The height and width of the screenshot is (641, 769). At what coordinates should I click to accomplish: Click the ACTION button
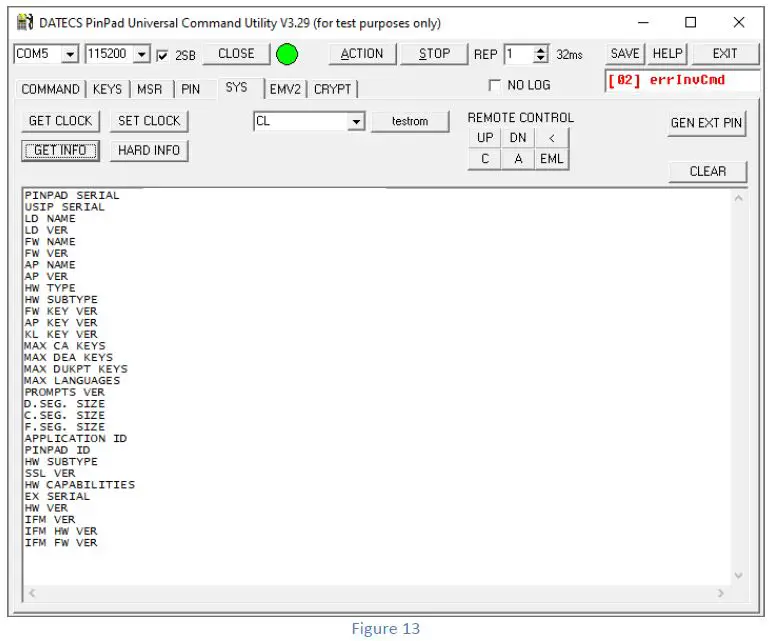coord(362,53)
